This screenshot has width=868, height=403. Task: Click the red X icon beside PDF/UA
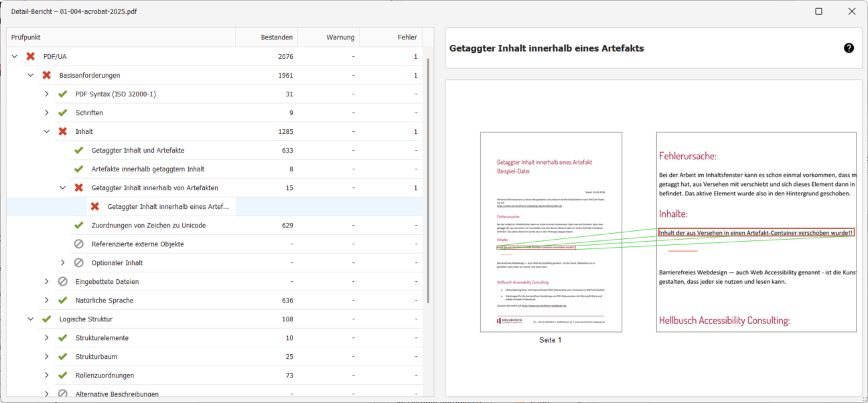click(x=31, y=57)
